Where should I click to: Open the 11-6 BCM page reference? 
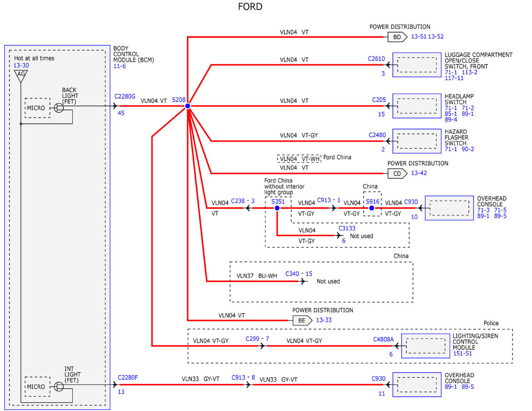coord(119,66)
